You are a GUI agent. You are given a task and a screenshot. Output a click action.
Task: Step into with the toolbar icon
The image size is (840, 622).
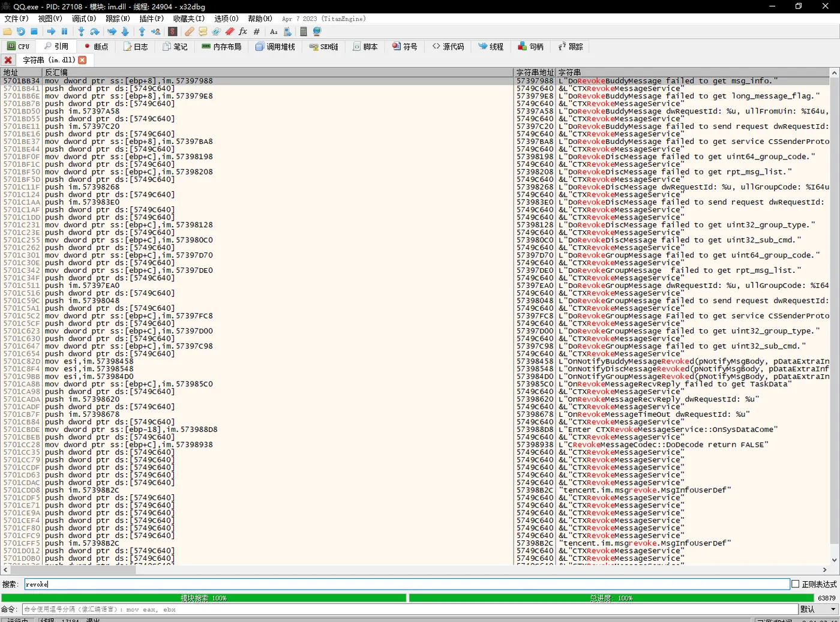tap(81, 32)
